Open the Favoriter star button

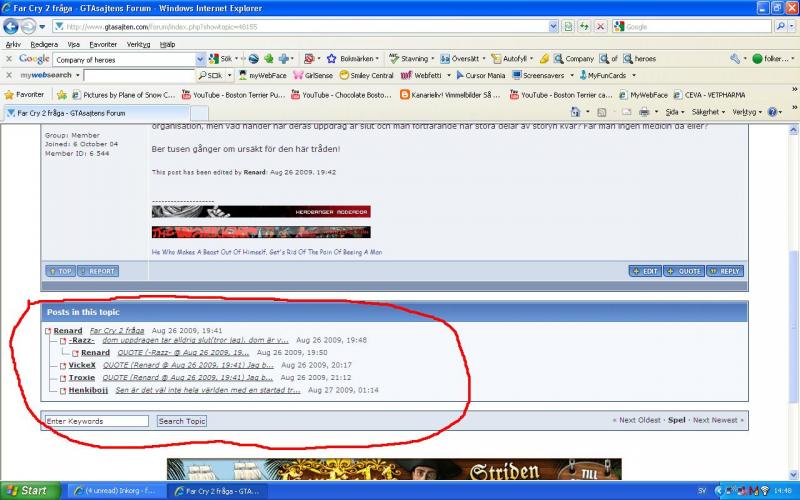[25, 95]
